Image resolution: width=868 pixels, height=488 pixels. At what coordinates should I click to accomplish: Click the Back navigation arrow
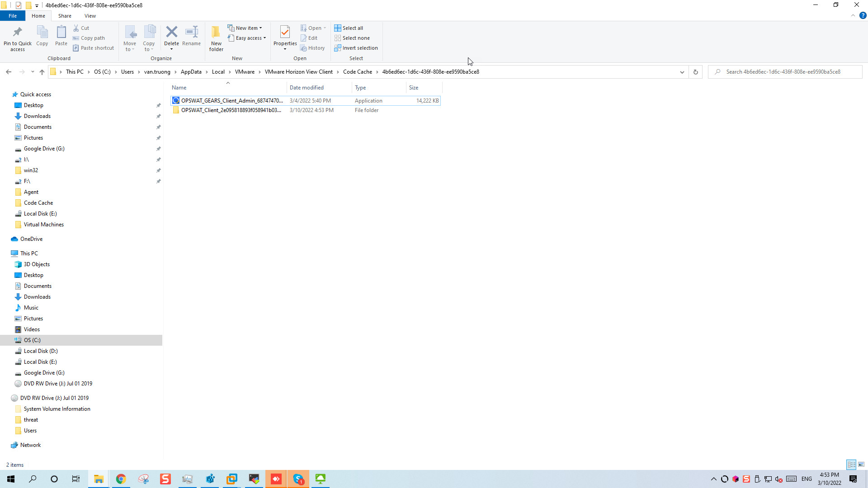[x=9, y=72]
